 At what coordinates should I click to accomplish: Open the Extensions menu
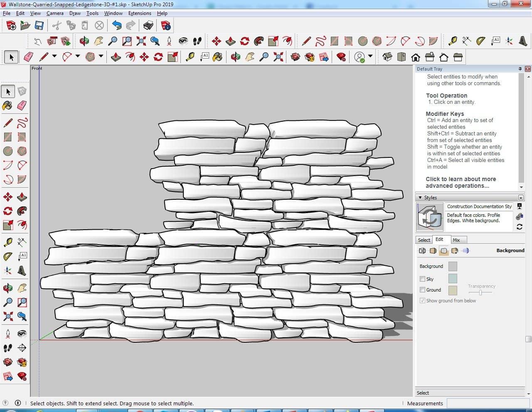tap(140, 13)
